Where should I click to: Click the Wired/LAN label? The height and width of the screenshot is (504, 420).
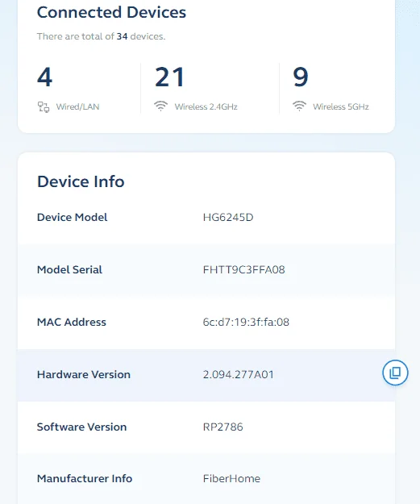(77, 106)
